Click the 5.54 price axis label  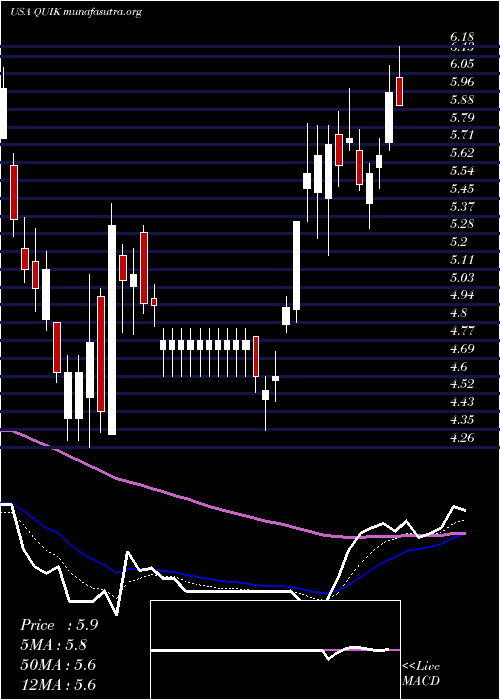tap(462, 171)
